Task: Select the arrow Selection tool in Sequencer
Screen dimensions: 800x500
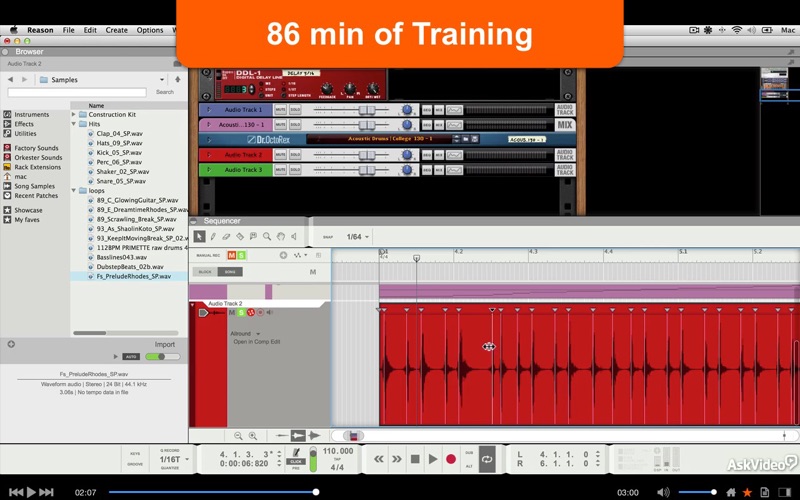Action: pos(199,236)
